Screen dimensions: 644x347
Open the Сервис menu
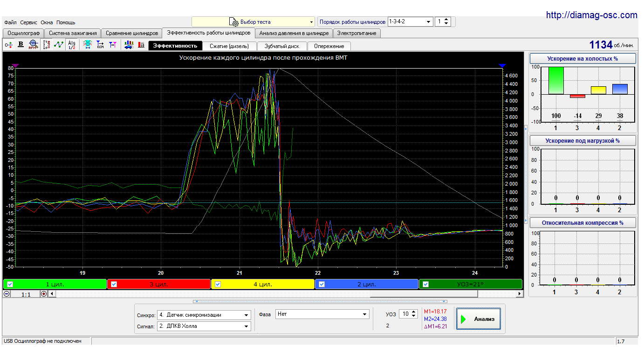pyautogui.click(x=29, y=22)
